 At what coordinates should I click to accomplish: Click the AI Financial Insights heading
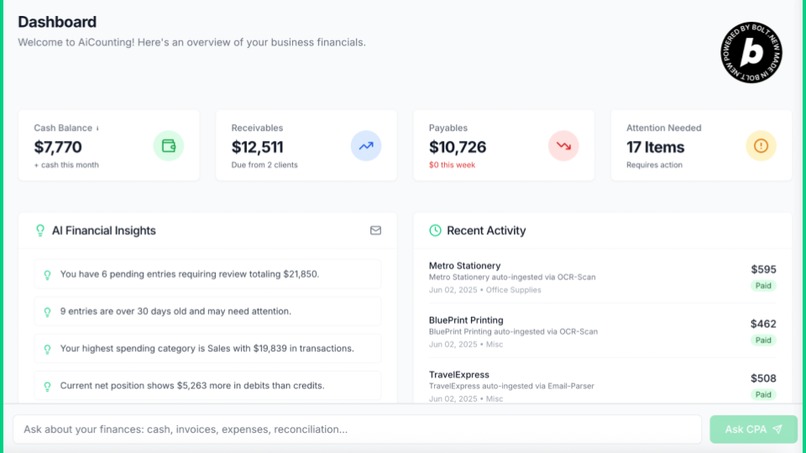104,230
